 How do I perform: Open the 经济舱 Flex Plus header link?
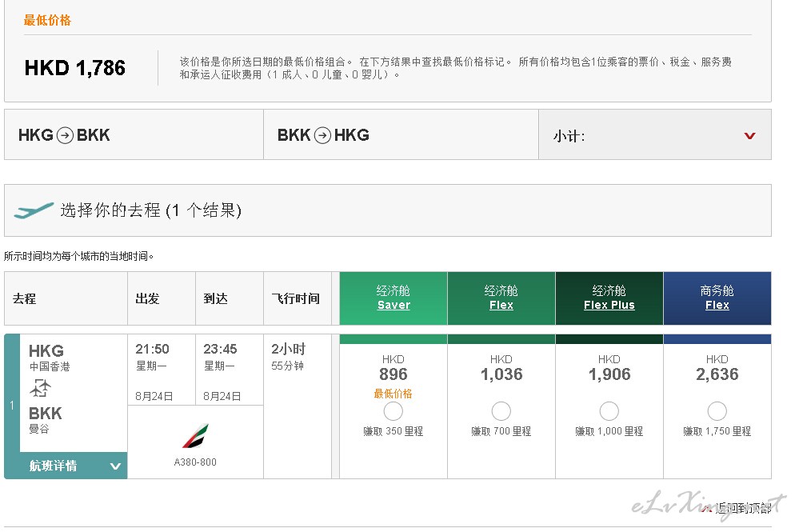pyautogui.click(x=609, y=305)
